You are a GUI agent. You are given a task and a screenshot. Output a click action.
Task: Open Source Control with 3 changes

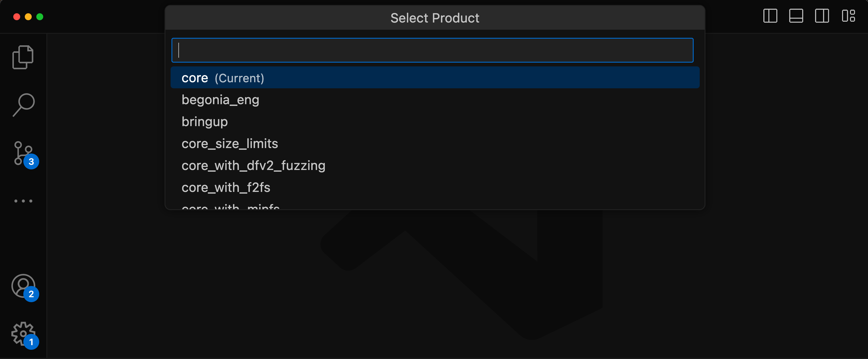click(x=24, y=154)
